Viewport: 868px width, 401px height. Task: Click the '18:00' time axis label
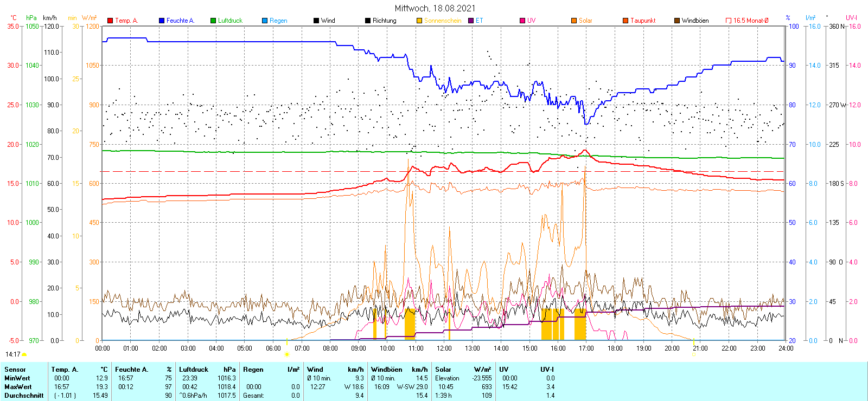pos(615,348)
